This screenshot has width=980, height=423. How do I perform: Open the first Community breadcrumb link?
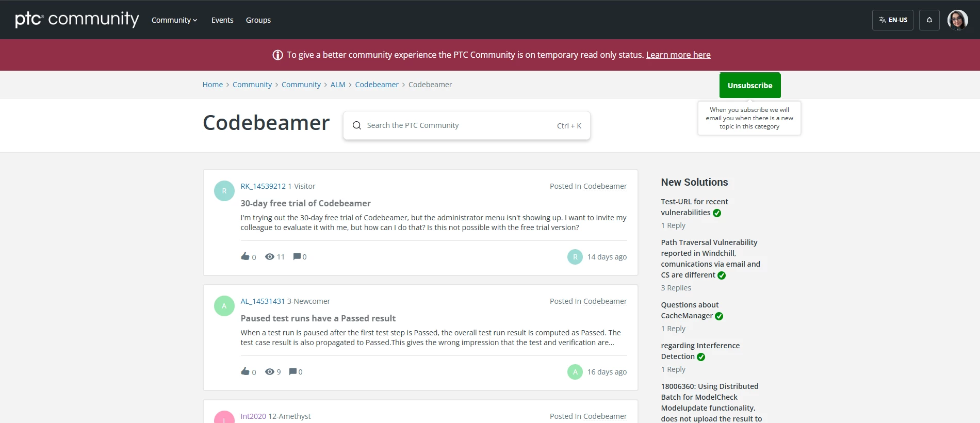click(x=252, y=85)
